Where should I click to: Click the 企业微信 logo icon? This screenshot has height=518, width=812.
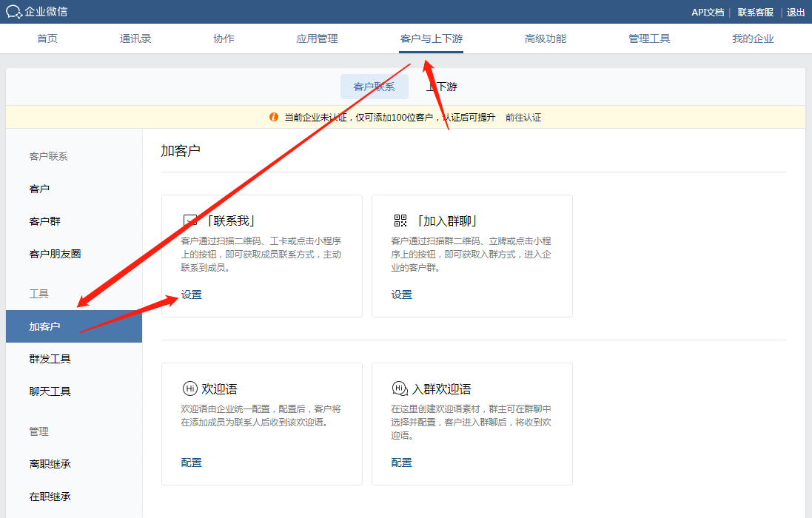[13, 11]
